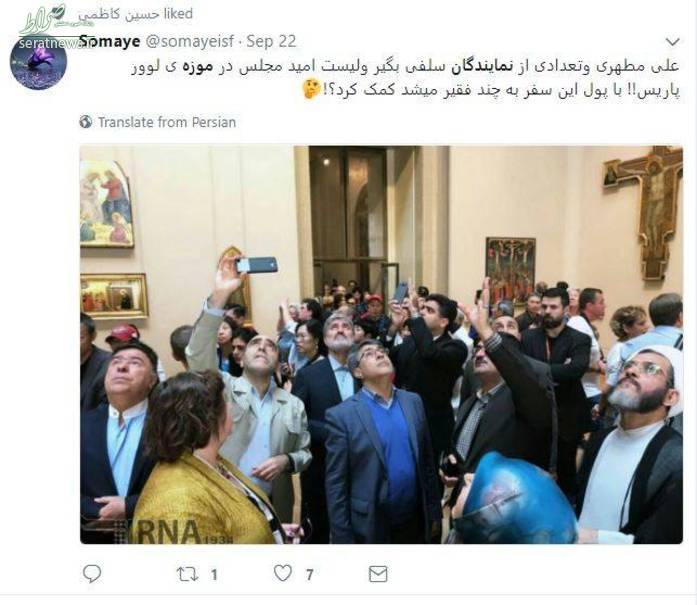Retweet using the arrows icon

point(188,574)
